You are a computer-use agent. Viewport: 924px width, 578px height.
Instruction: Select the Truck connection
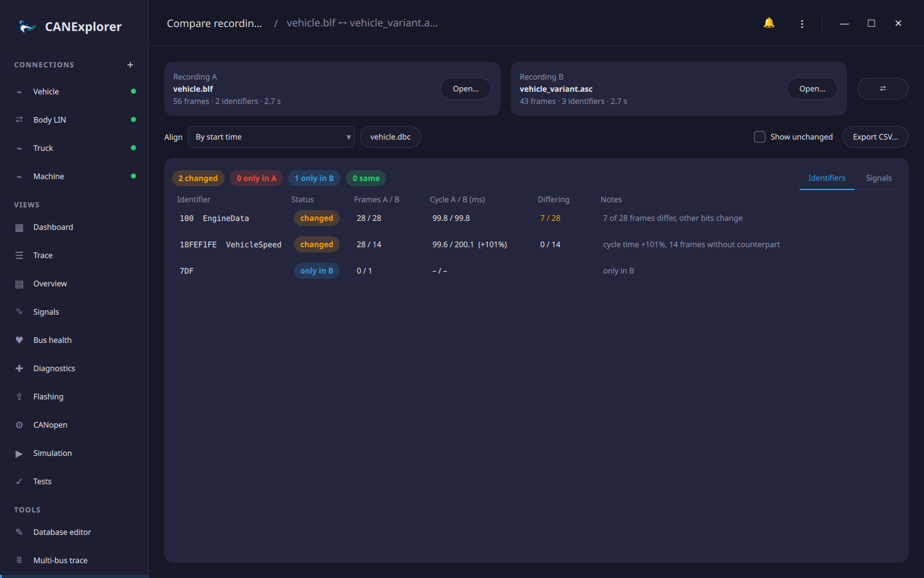(74, 148)
